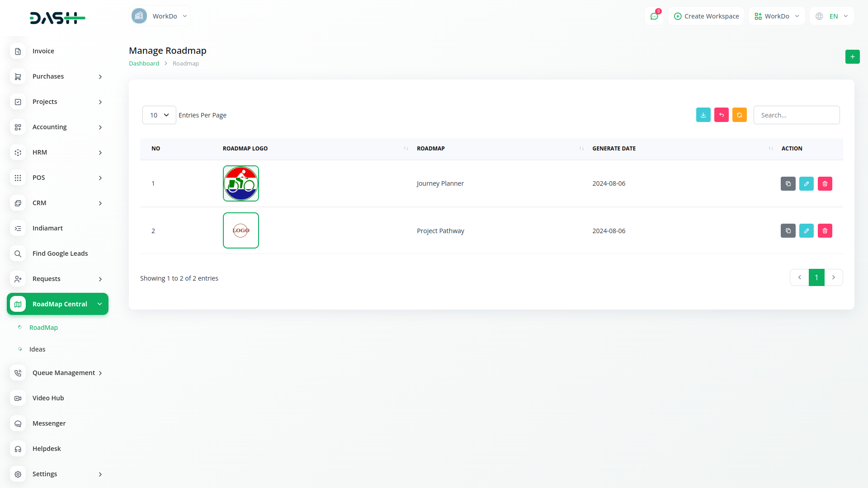Click the Create Workspace button
The image size is (868, 488).
pyautogui.click(x=706, y=16)
